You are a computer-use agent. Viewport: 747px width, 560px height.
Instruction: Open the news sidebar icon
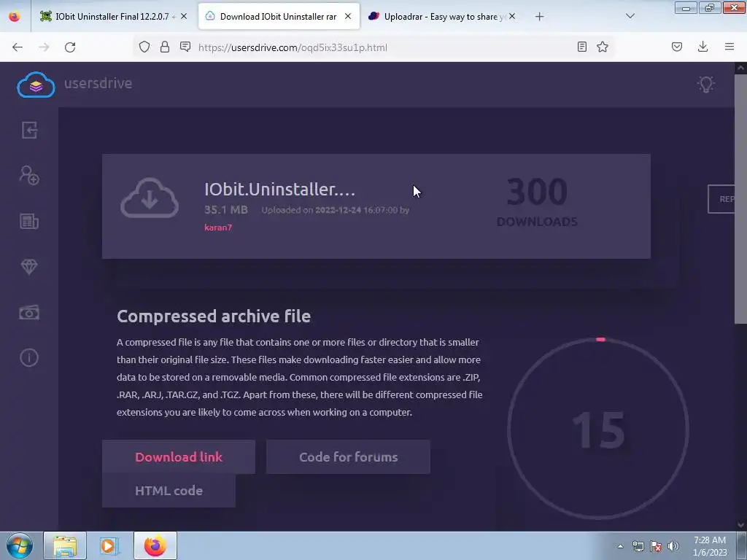29,222
